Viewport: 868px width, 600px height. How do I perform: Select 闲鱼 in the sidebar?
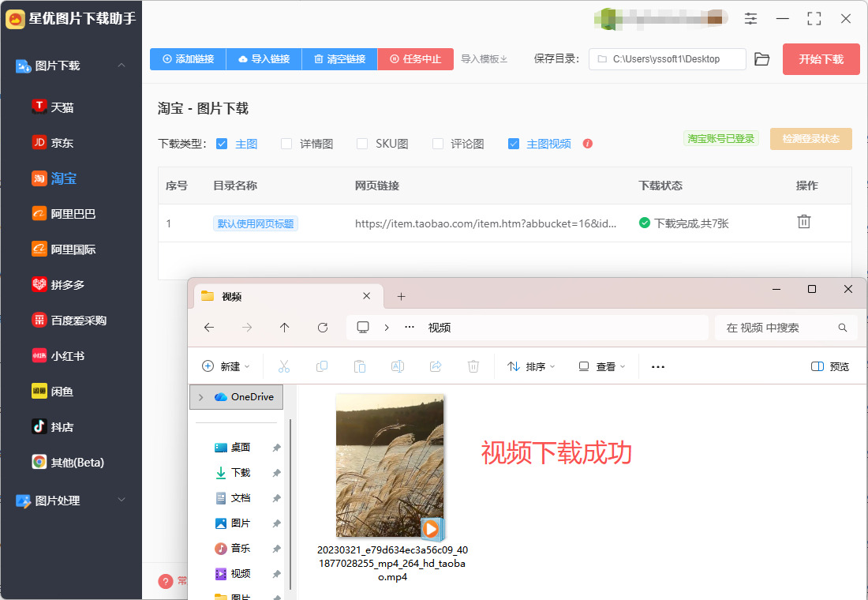pyautogui.click(x=53, y=391)
